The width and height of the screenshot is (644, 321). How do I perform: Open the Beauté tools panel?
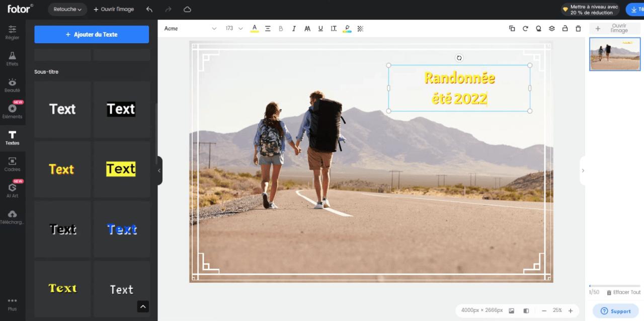(12, 85)
